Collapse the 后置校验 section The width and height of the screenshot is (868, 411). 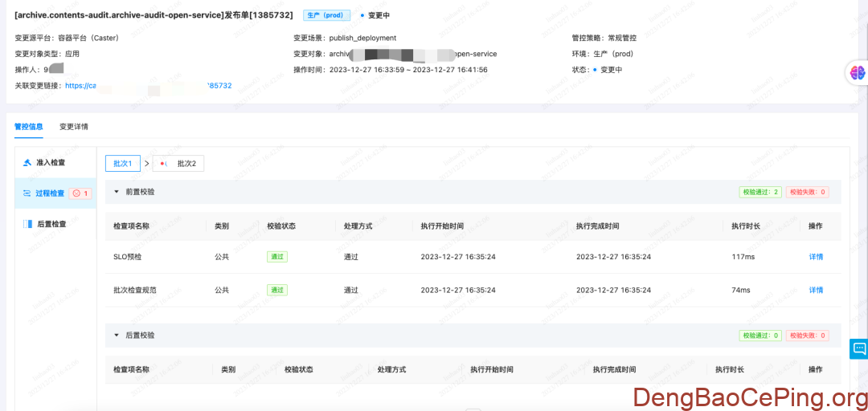tap(117, 336)
